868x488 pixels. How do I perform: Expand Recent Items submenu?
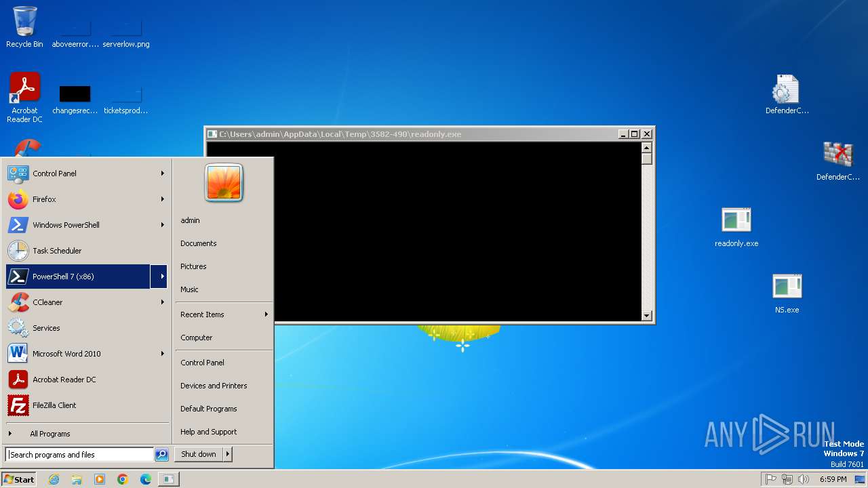(224, 314)
